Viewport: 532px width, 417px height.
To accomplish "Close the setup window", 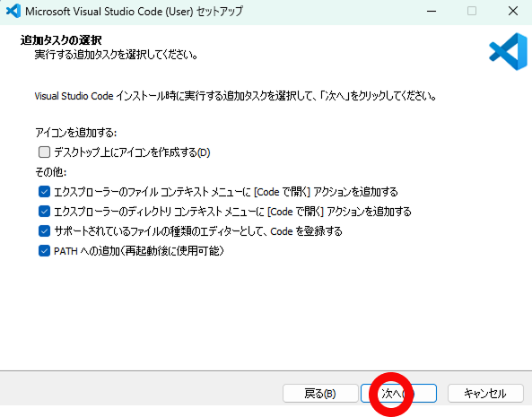I will 513,11.
